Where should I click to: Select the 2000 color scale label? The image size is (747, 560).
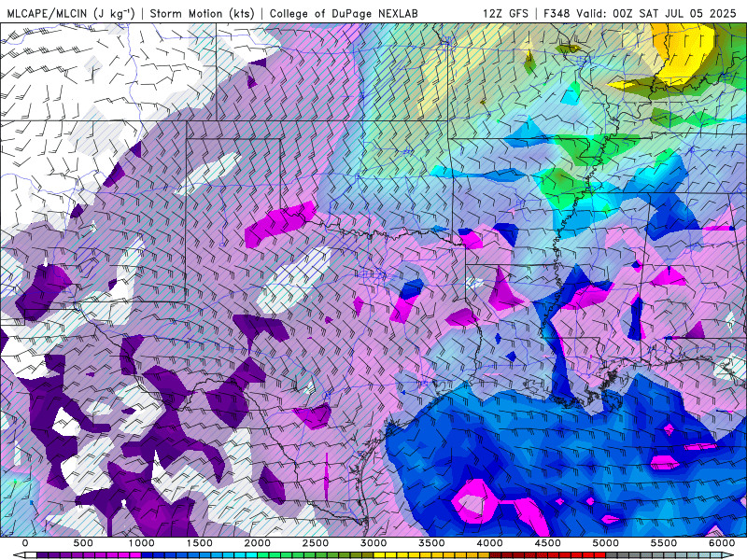point(258,543)
